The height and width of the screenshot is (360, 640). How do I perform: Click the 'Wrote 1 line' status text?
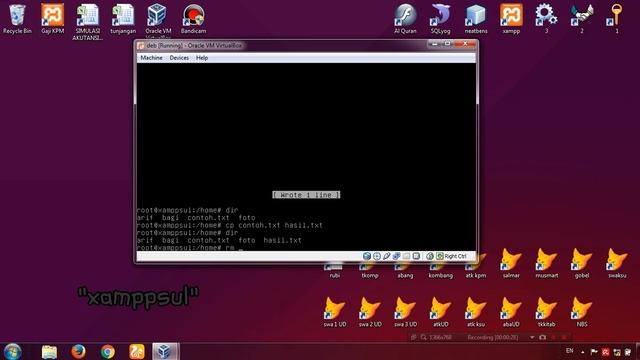(x=306, y=195)
